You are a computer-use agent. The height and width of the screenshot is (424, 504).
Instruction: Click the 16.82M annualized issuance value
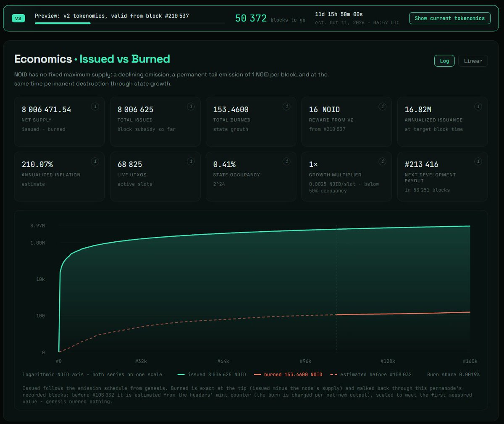[418, 110]
